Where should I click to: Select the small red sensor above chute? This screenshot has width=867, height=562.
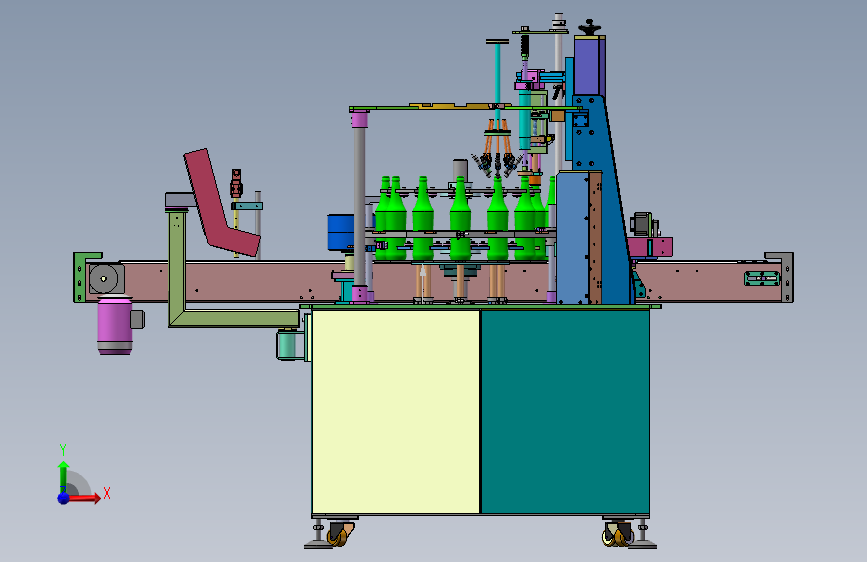pos(237,184)
